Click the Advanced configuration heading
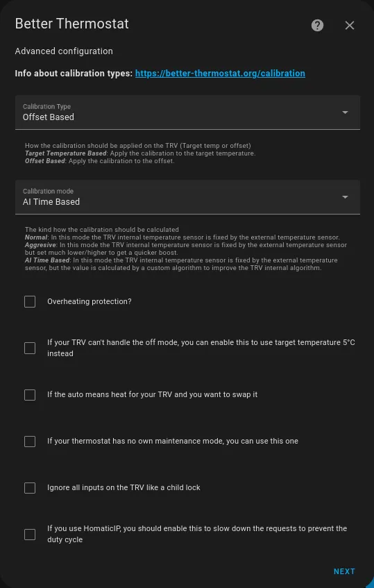This screenshot has height=588, width=374. pyautogui.click(x=64, y=51)
